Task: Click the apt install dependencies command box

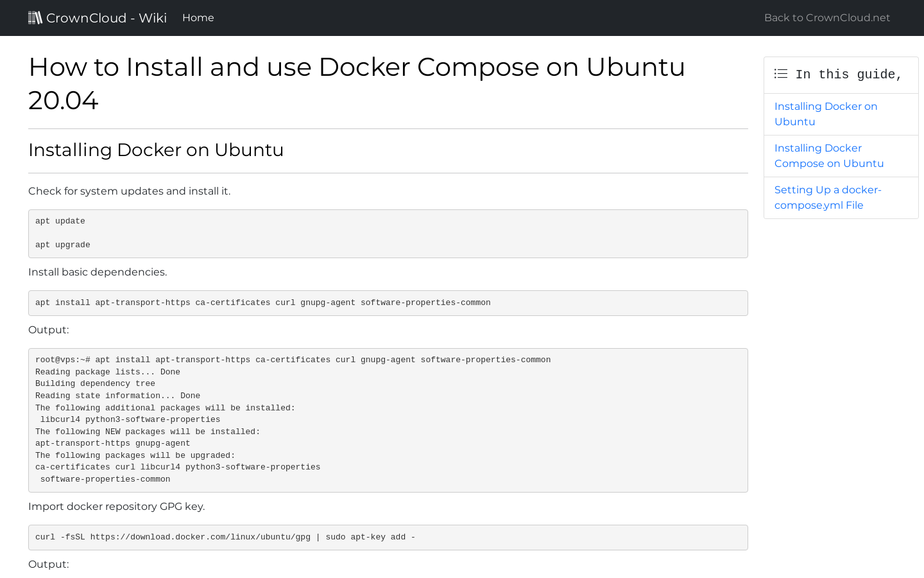Action: coord(388,302)
